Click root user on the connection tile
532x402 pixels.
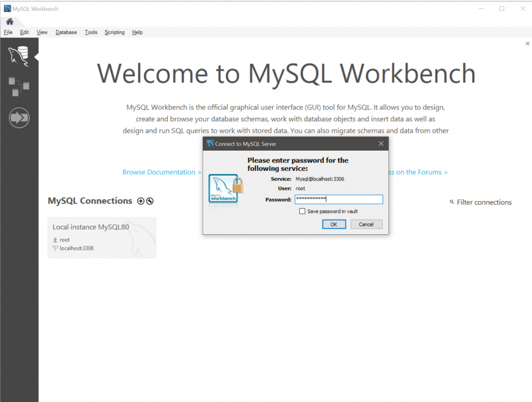click(x=64, y=240)
